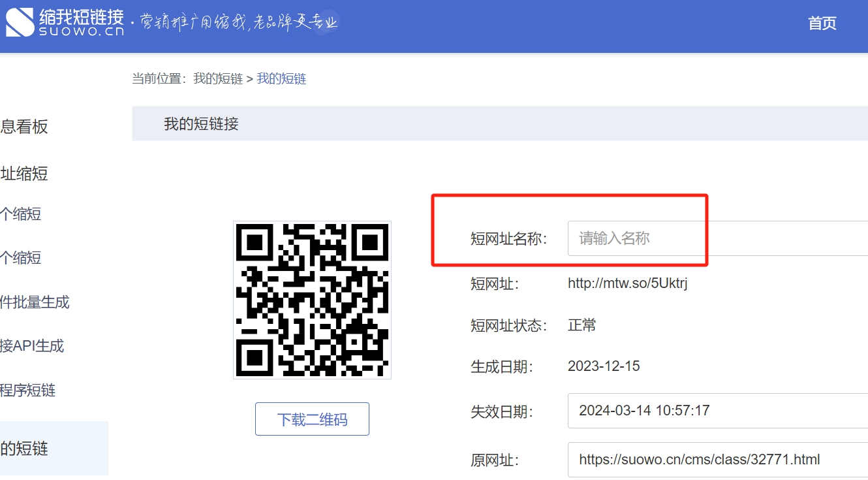Open the 首页 navigation link
868x480 pixels.
(x=822, y=24)
